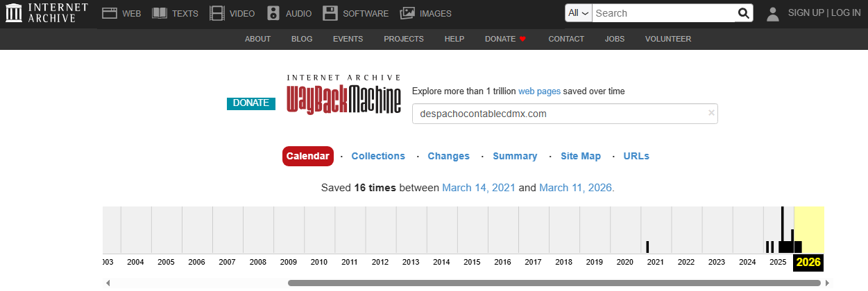Click the WEB label in top bar
Image resolution: width=868 pixels, height=291 pixels.
point(132,13)
